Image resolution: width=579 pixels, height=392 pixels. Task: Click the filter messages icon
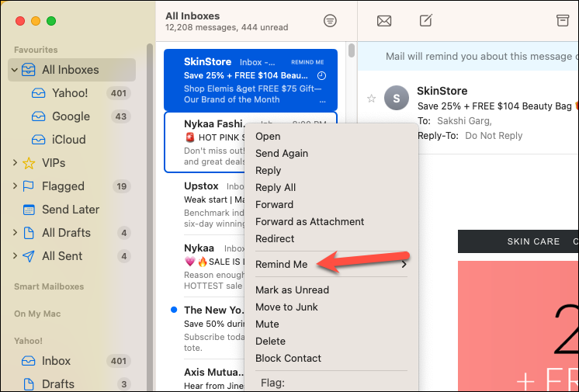330,21
